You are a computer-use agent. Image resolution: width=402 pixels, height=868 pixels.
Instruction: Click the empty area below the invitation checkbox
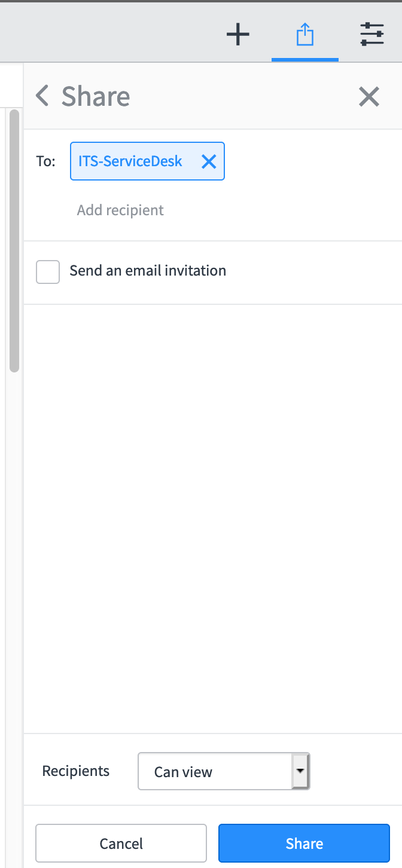tap(213, 519)
